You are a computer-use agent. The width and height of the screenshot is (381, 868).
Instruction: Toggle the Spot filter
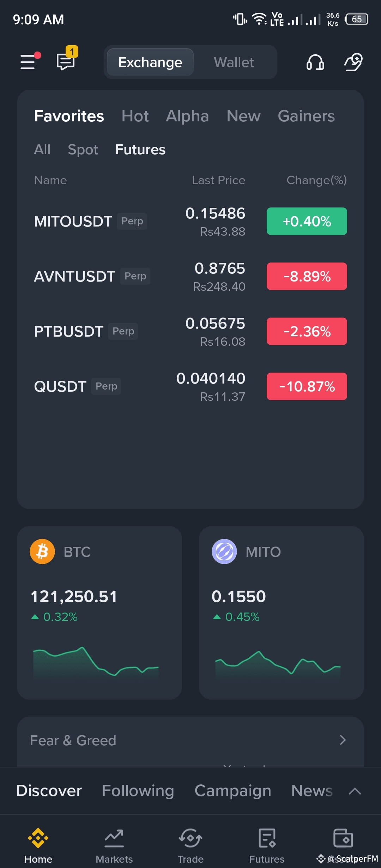tap(83, 150)
